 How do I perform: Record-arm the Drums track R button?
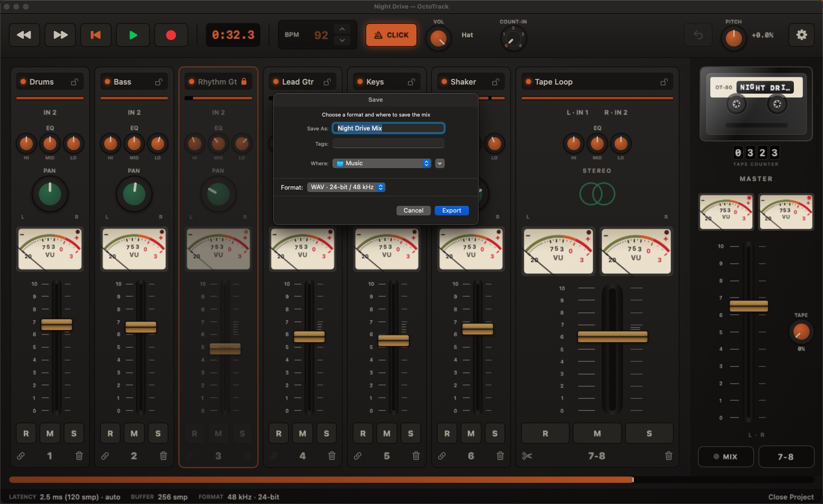(x=26, y=433)
